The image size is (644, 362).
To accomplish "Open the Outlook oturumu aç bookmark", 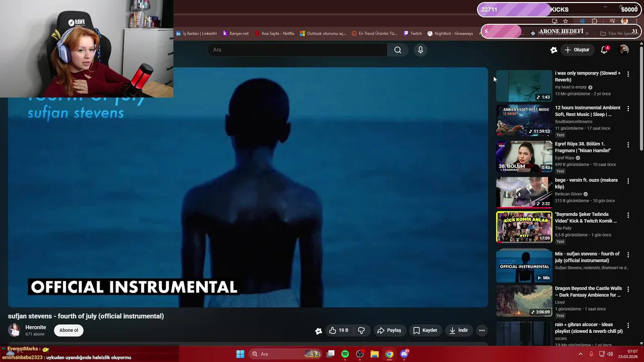I will (323, 34).
